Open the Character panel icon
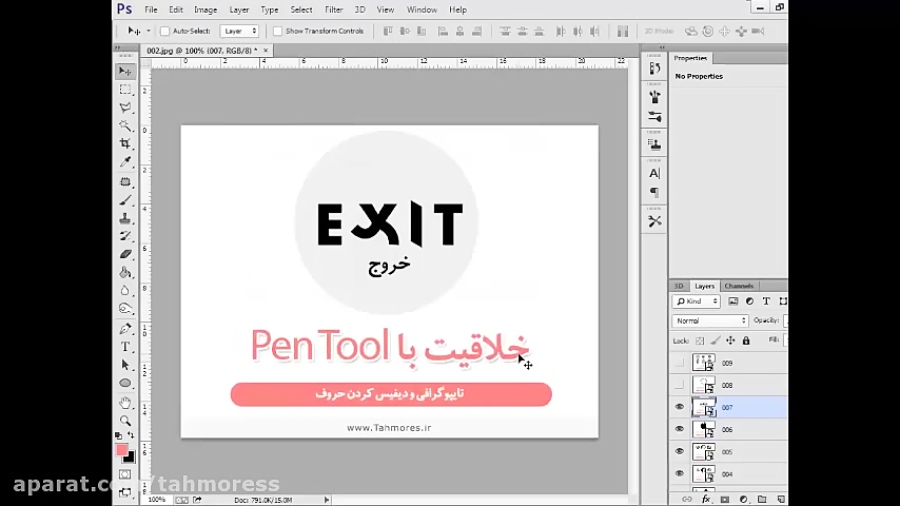The height and width of the screenshot is (506, 900). point(654,173)
